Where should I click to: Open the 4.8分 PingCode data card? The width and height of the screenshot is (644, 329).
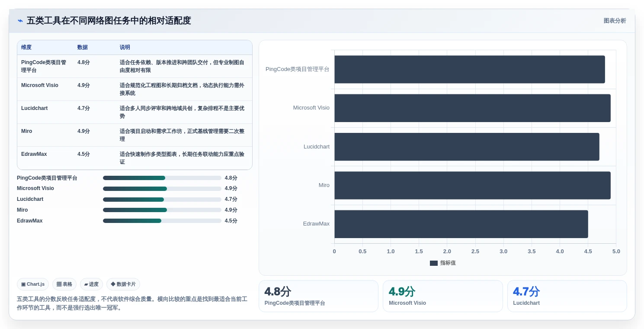click(318, 296)
